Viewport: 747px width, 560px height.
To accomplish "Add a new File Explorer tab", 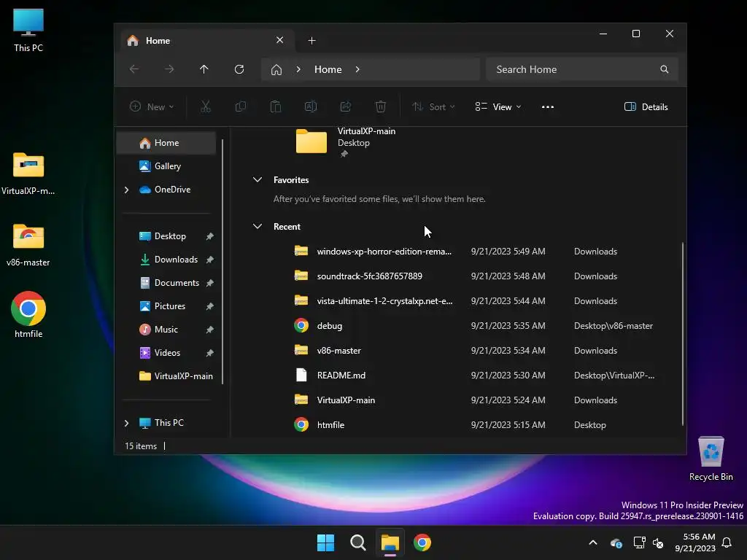I will pos(311,41).
